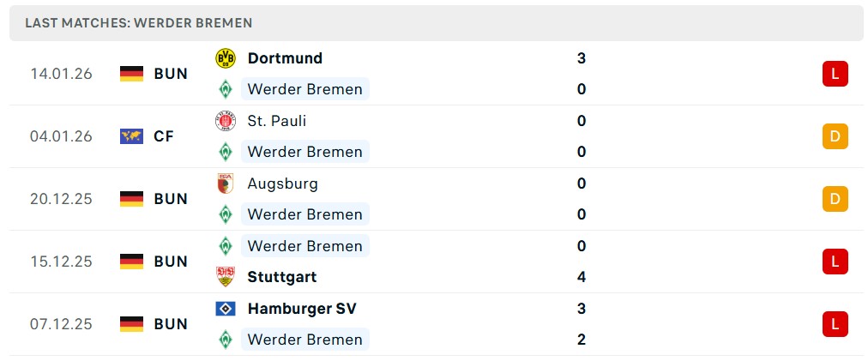The image size is (868, 361).
Task: Select the CF competition label
Action: tap(164, 136)
